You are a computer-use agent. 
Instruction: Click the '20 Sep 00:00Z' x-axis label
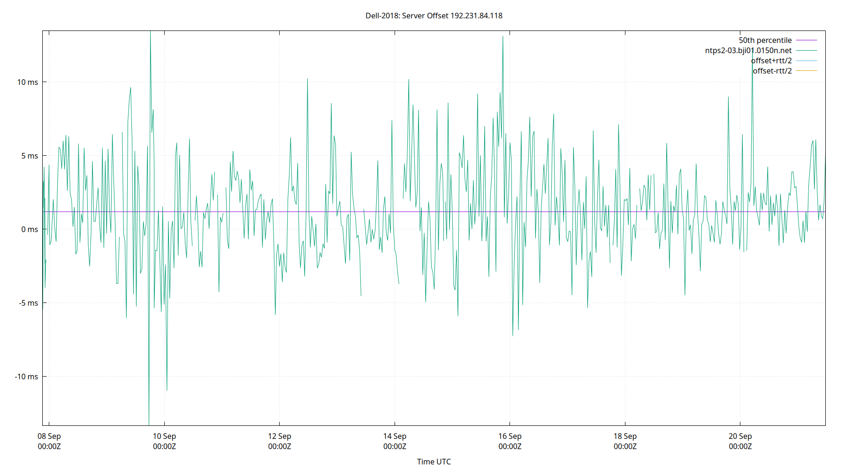[740, 441]
